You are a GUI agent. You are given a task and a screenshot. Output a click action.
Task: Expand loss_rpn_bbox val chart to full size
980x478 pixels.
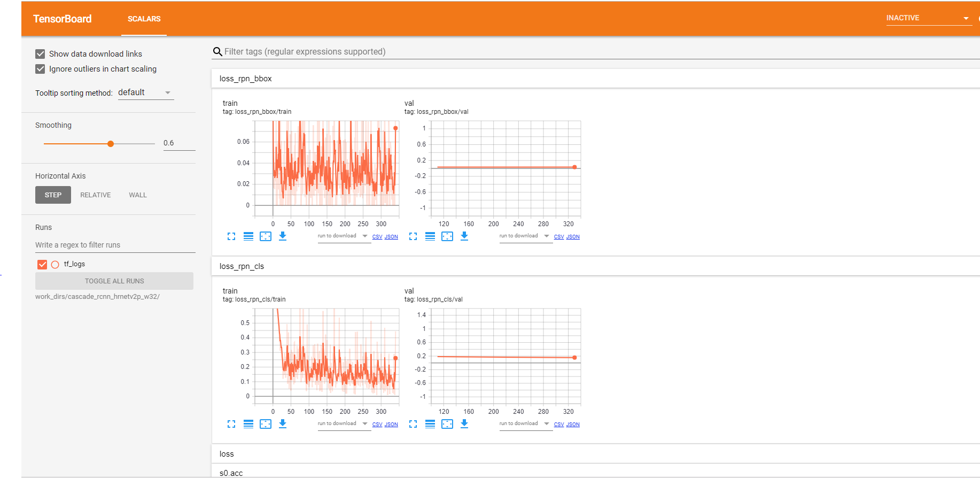pos(413,236)
